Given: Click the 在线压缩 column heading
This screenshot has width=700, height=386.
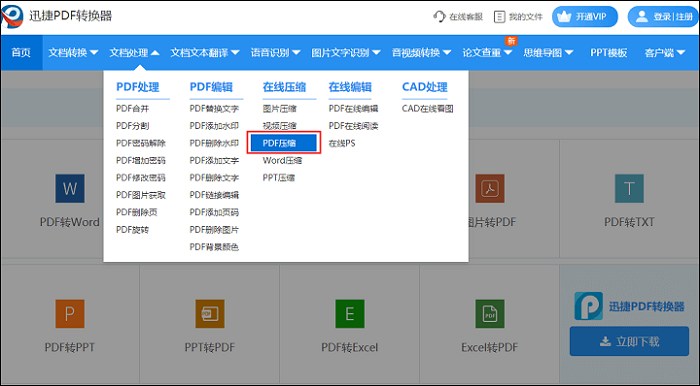Looking at the screenshot, I should click(x=284, y=87).
